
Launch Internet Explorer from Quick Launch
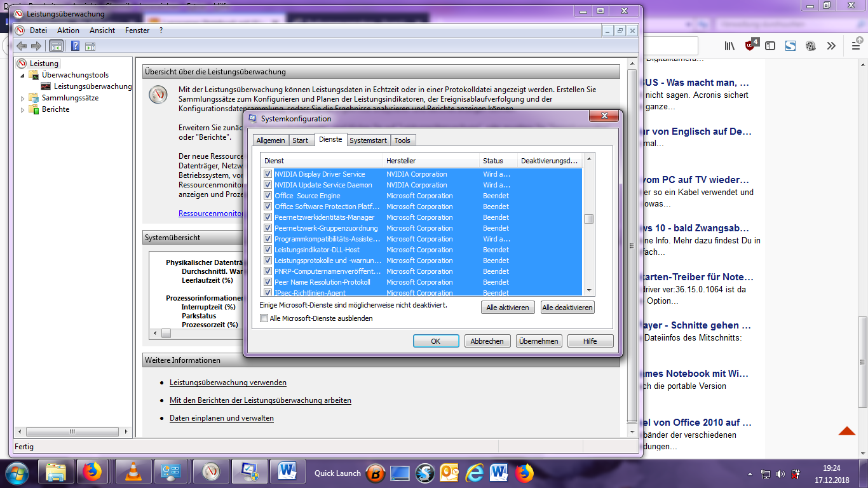coord(475,473)
